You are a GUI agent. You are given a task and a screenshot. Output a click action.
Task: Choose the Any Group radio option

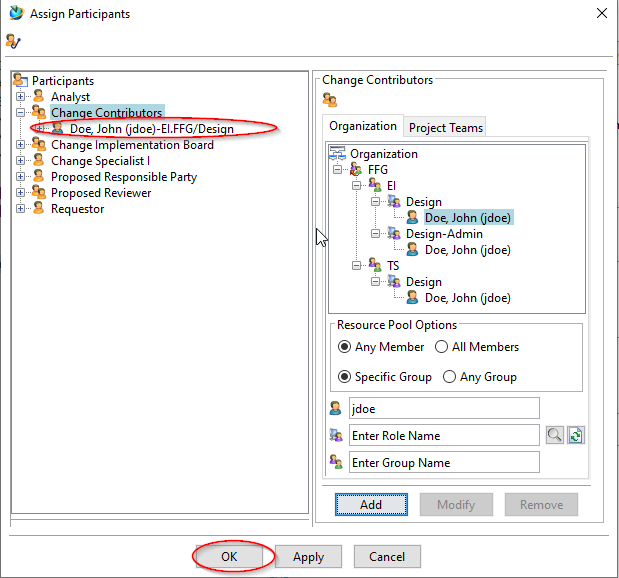click(449, 377)
